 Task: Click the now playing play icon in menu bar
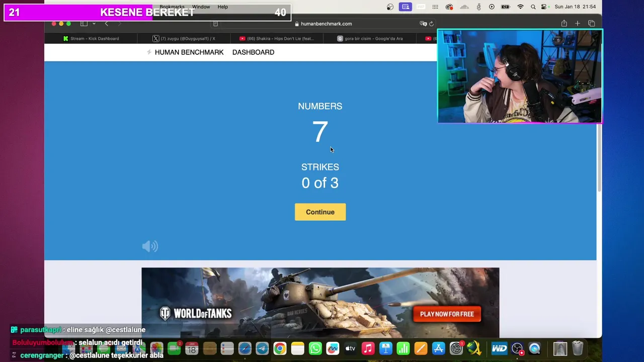pos(492,7)
